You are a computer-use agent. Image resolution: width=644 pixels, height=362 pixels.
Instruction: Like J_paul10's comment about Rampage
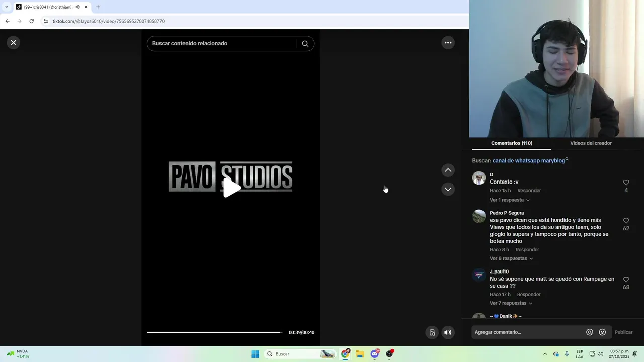[626, 280]
